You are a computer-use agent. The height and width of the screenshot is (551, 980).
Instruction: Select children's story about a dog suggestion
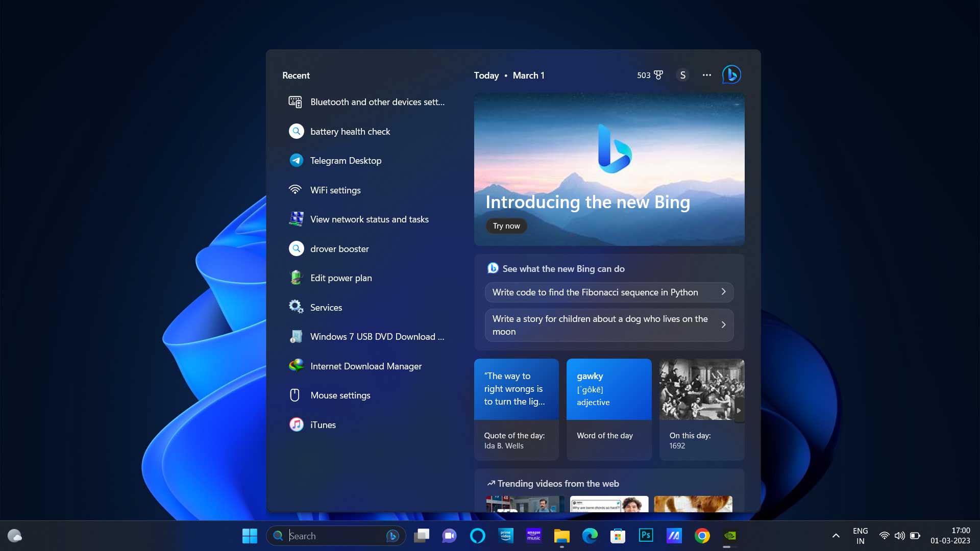point(609,325)
